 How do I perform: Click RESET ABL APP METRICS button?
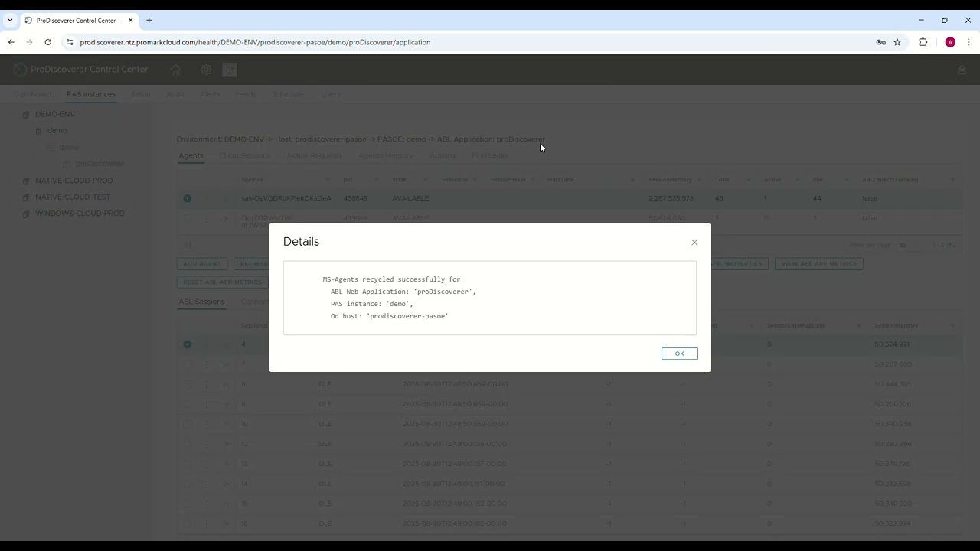coord(223,282)
